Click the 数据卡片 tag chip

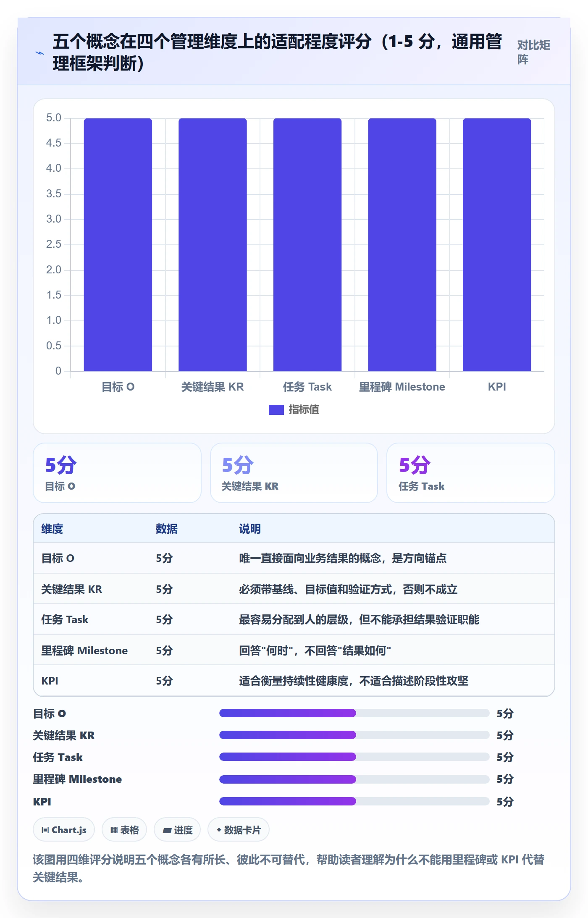click(x=239, y=830)
